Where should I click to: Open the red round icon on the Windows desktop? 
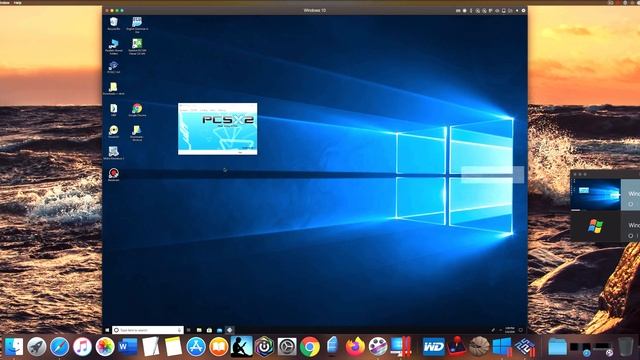click(x=113, y=174)
